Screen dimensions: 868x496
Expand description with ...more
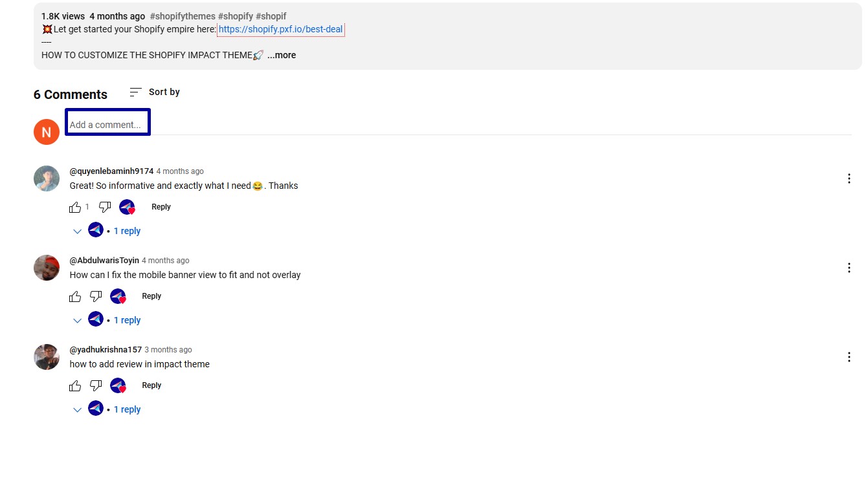[282, 55]
